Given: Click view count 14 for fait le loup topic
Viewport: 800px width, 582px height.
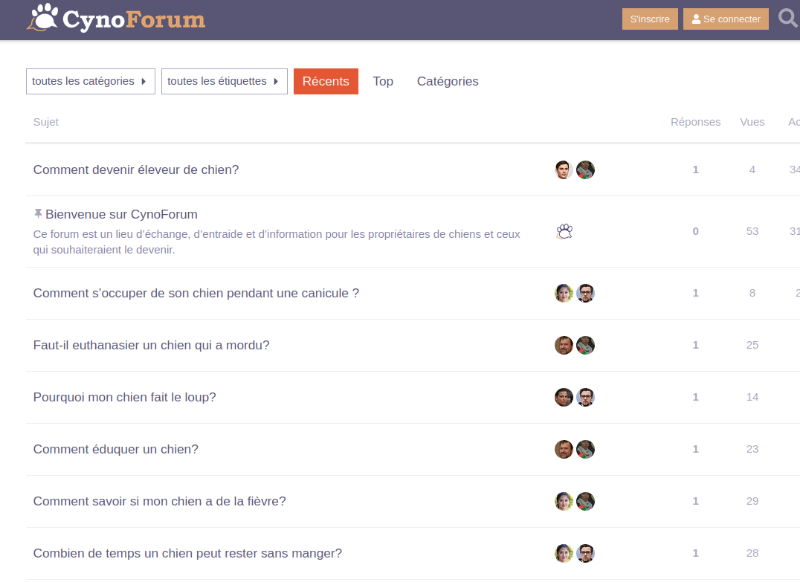Looking at the screenshot, I should pyautogui.click(x=752, y=397).
